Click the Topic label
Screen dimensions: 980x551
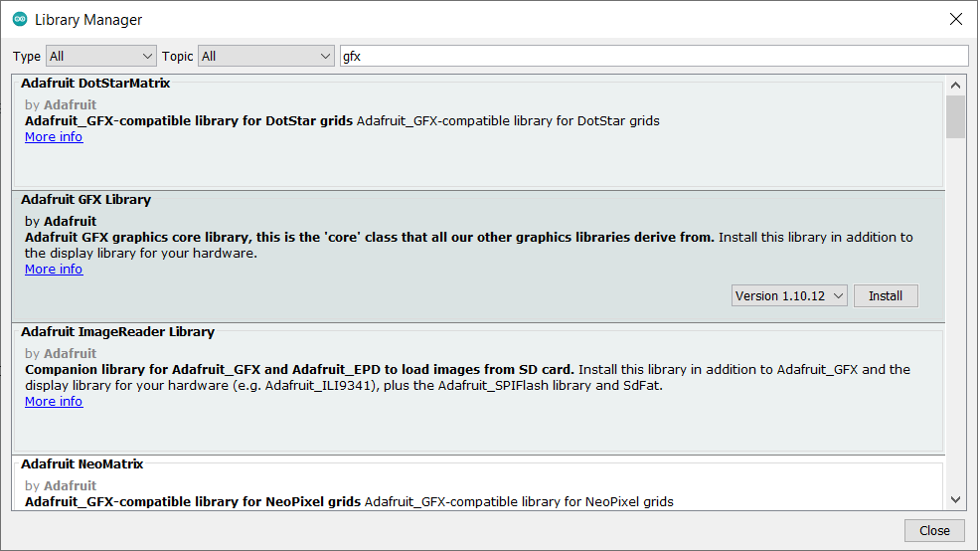click(178, 57)
